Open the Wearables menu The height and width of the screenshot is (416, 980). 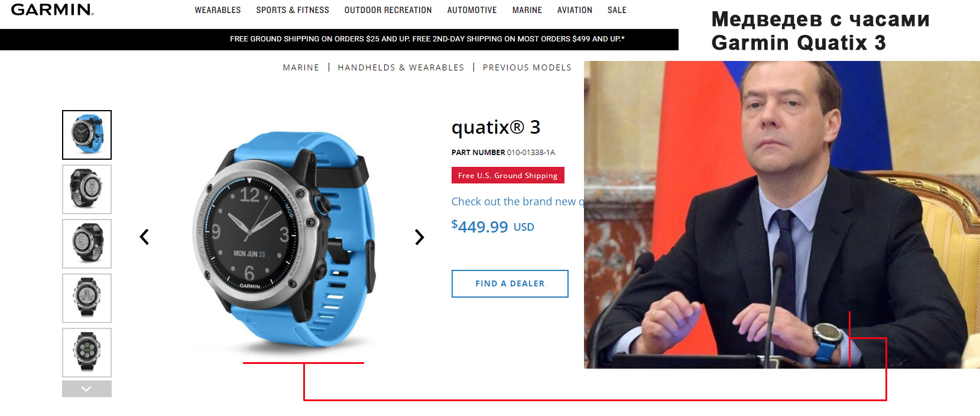(218, 10)
